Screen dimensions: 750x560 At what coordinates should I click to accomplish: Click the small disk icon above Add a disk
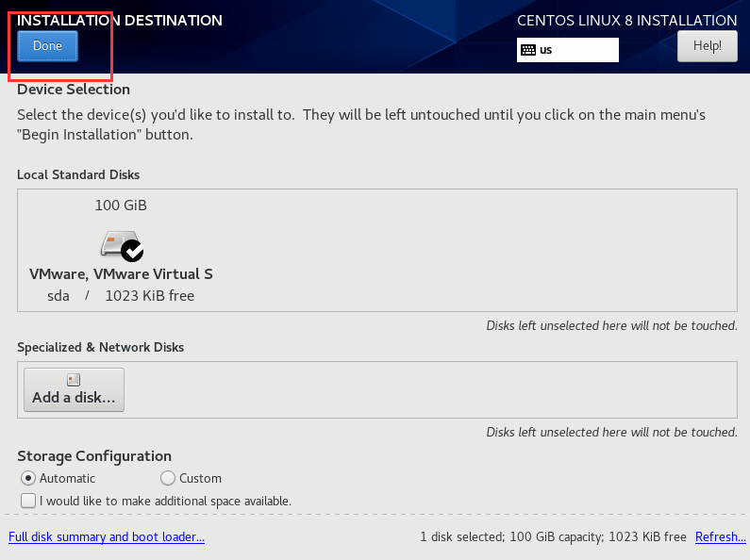click(x=74, y=380)
